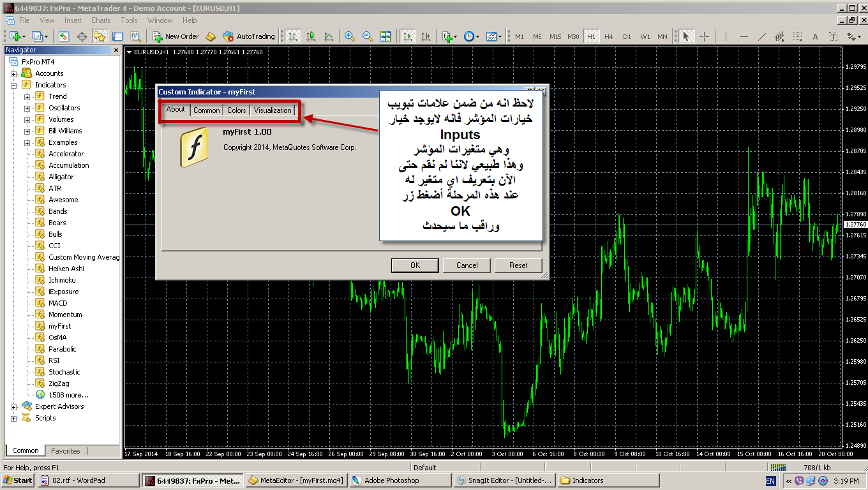The width and height of the screenshot is (868, 490).
Task: Click Cancel in Custom Indicator dialog
Action: click(467, 265)
